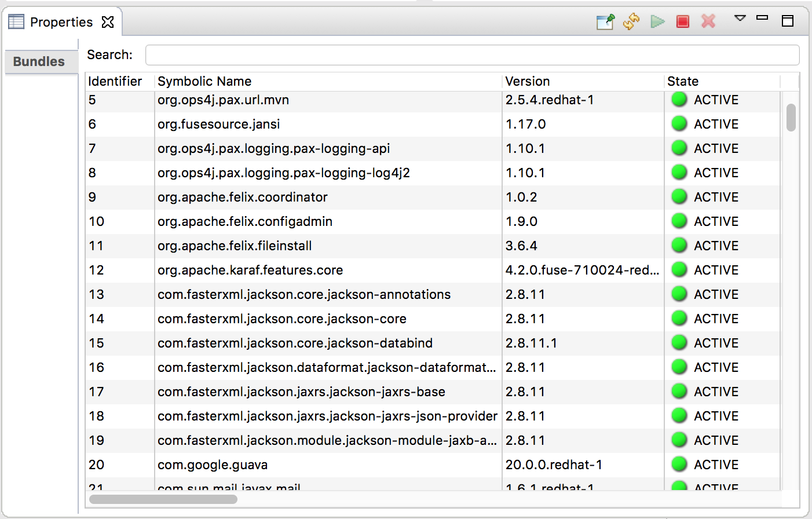Click the red X uninstall bundle icon

(x=708, y=21)
